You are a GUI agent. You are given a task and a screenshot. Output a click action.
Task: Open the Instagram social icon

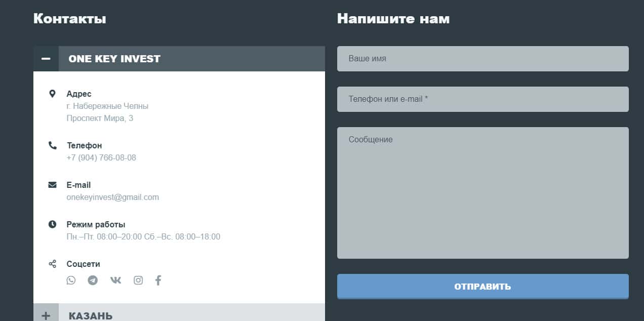(138, 280)
